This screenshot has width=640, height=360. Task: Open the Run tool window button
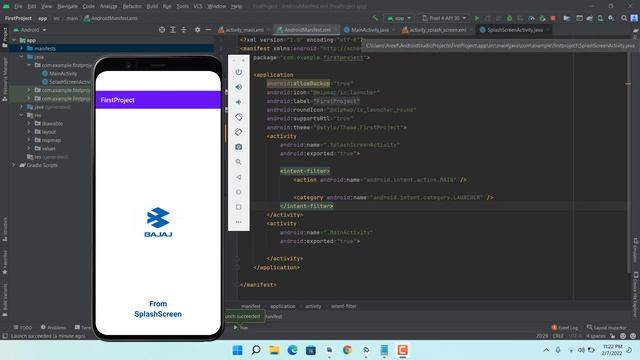[241, 328]
